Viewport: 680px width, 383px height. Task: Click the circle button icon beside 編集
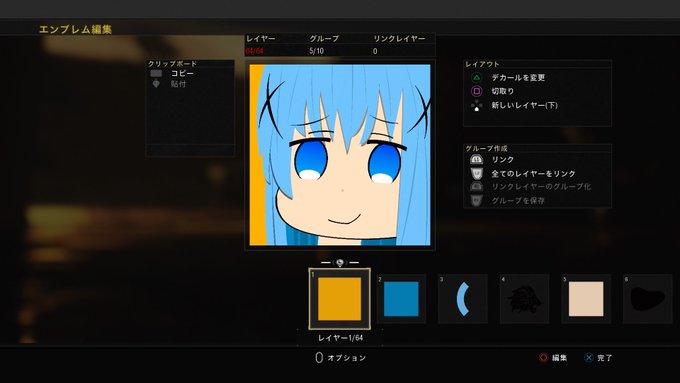pos(543,357)
